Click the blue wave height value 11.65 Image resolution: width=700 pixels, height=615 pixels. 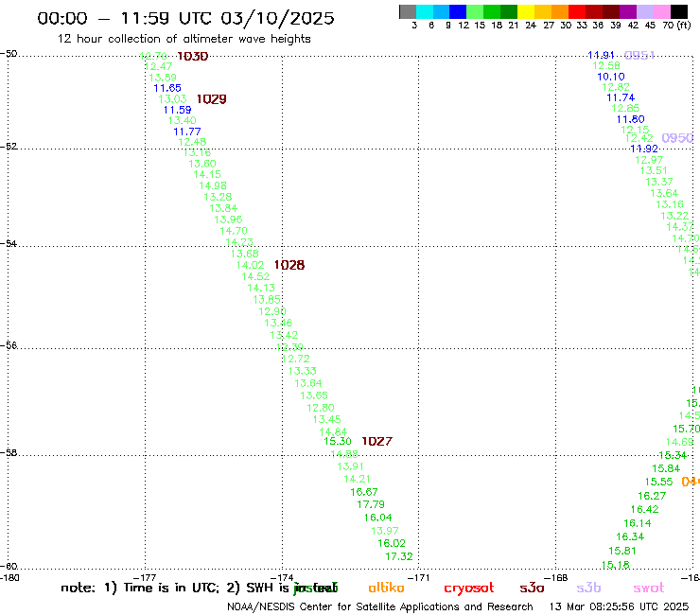[167, 88]
